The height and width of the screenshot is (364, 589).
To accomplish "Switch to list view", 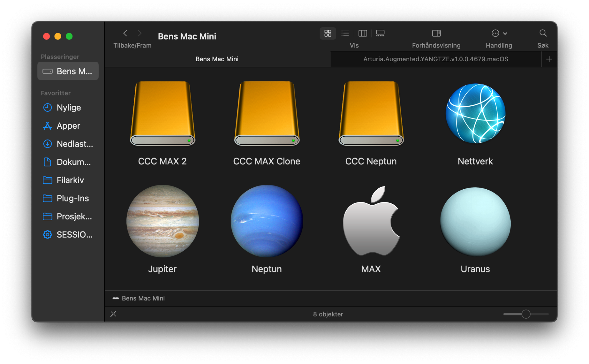I will tap(345, 33).
